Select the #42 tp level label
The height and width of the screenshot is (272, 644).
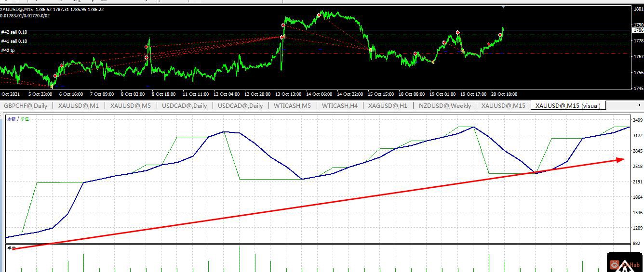[x=8, y=51]
